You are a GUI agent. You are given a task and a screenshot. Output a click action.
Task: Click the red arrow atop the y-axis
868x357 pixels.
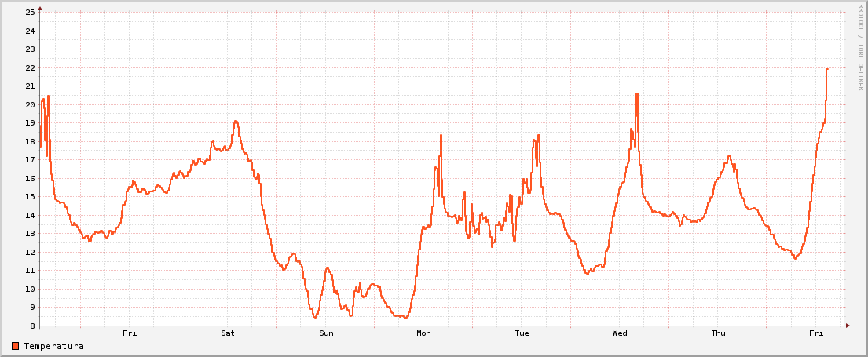click(40, 8)
